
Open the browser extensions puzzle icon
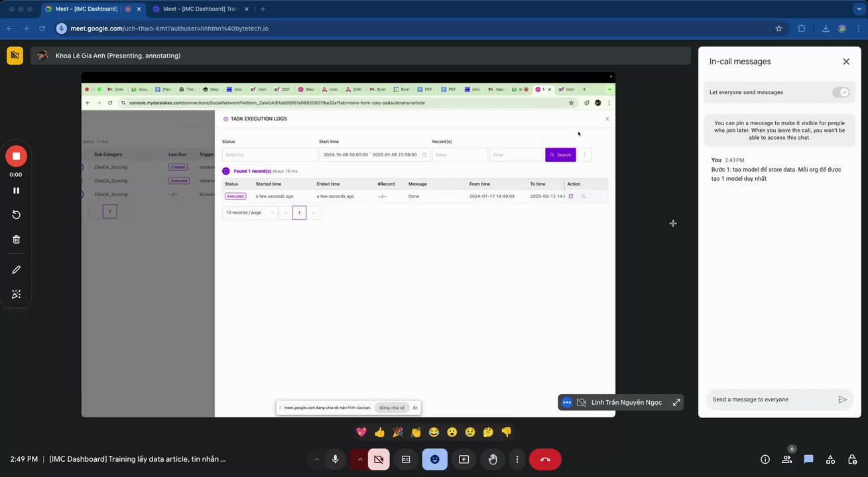click(802, 28)
